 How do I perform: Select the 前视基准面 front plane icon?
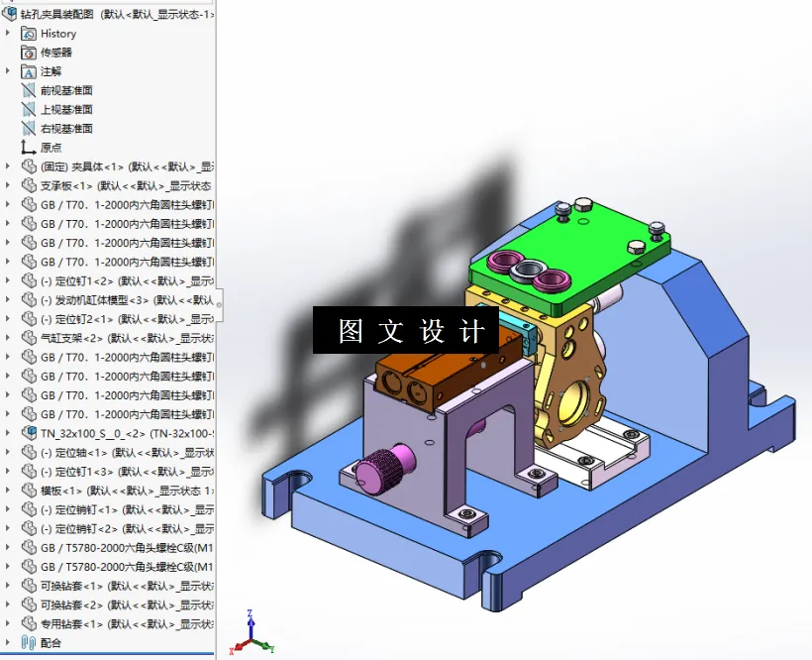(28, 89)
